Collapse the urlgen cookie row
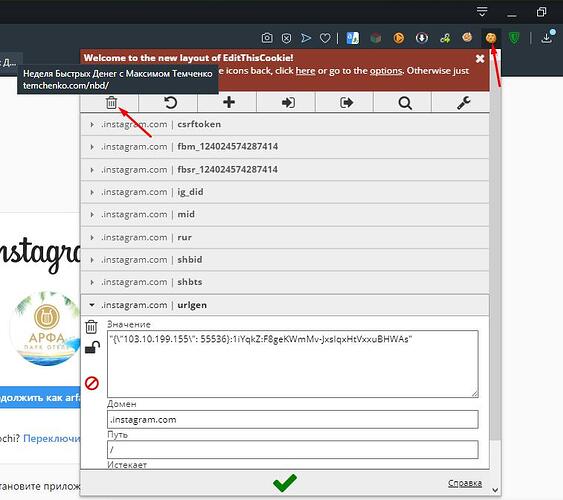 click(285, 305)
